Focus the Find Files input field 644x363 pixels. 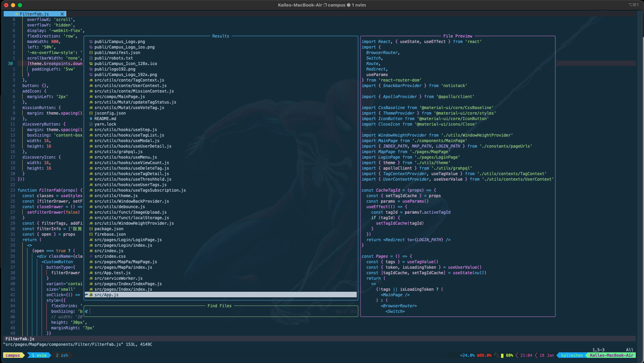coord(221,311)
